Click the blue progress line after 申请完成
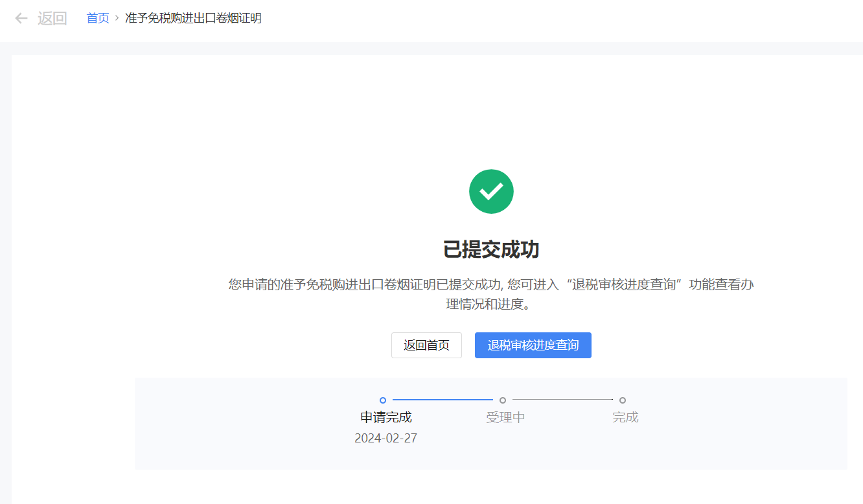The height and width of the screenshot is (504, 863). 443,400
